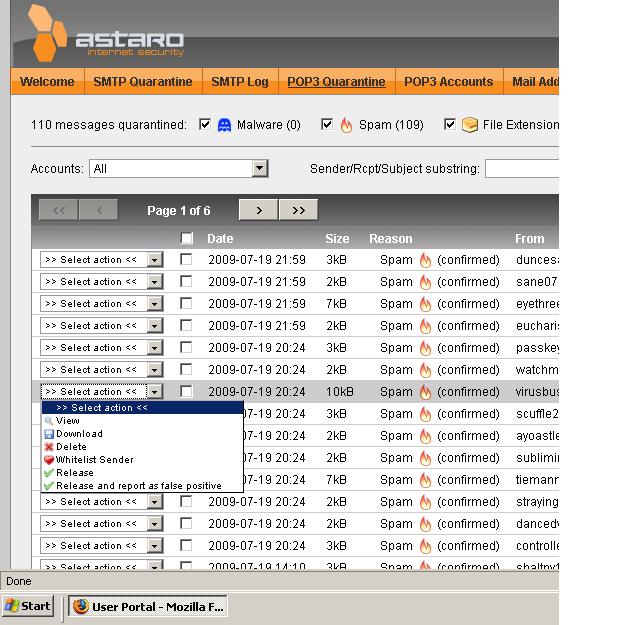Open the Accounts dropdown set to All

pyautogui.click(x=178, y=168)
